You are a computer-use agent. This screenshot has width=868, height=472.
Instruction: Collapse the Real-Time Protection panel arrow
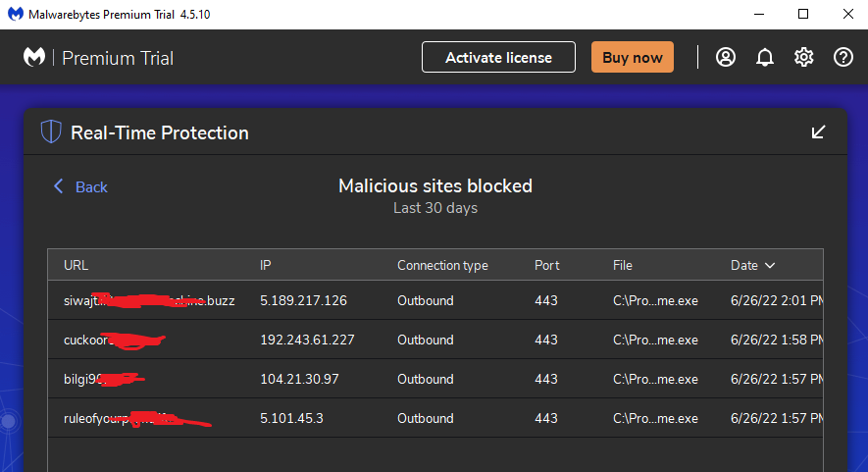[x=818, y=132]
